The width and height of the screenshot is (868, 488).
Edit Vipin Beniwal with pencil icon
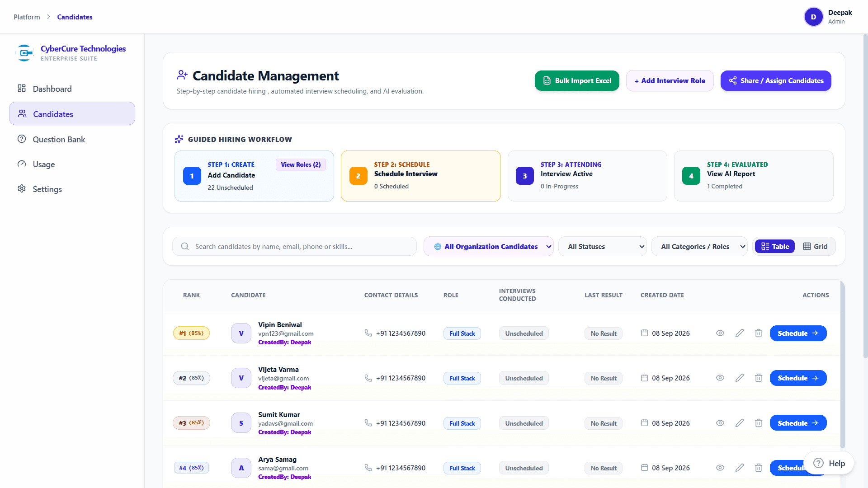click(740, 333)
